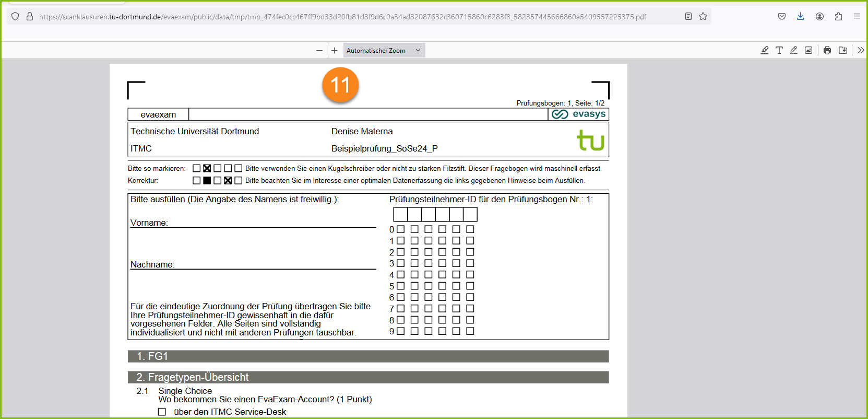Select the PDF add text tool
Image resolution: width=868 pixels, height=419 pixels.
tap(779, 50)
